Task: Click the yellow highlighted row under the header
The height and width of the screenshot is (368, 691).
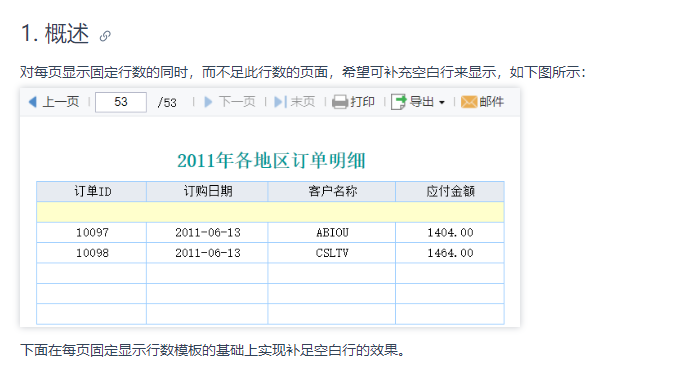Action: 270,212
